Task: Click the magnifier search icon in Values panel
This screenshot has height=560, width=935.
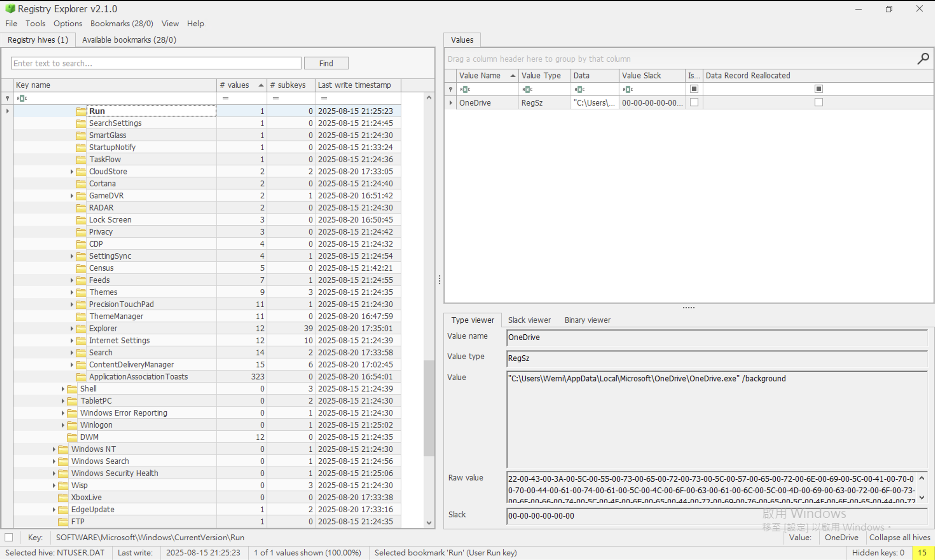Action: tap(923, 58)
